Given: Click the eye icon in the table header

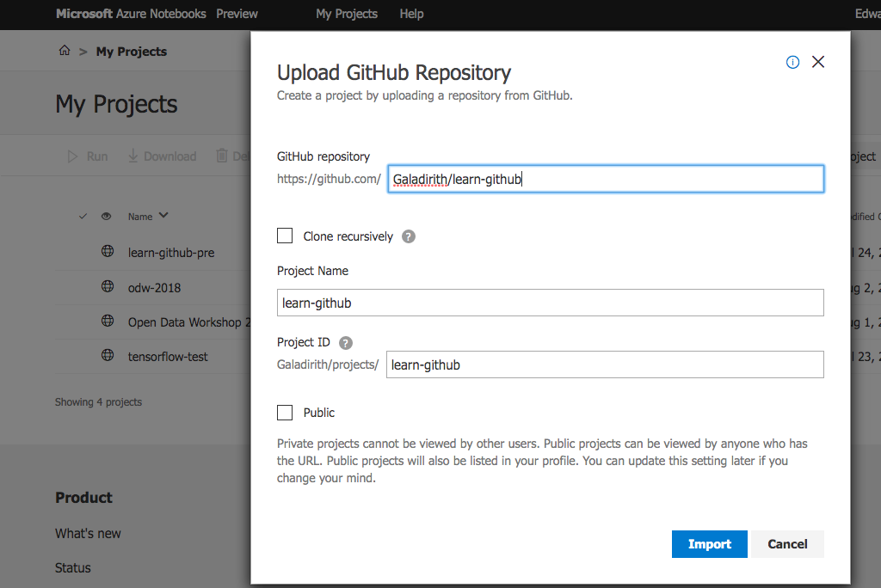Looking at the screenshot, I should click(x=106, y=217).
